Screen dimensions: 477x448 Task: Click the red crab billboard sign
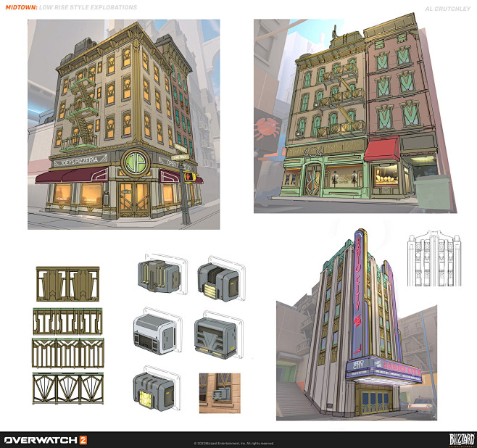267,129
